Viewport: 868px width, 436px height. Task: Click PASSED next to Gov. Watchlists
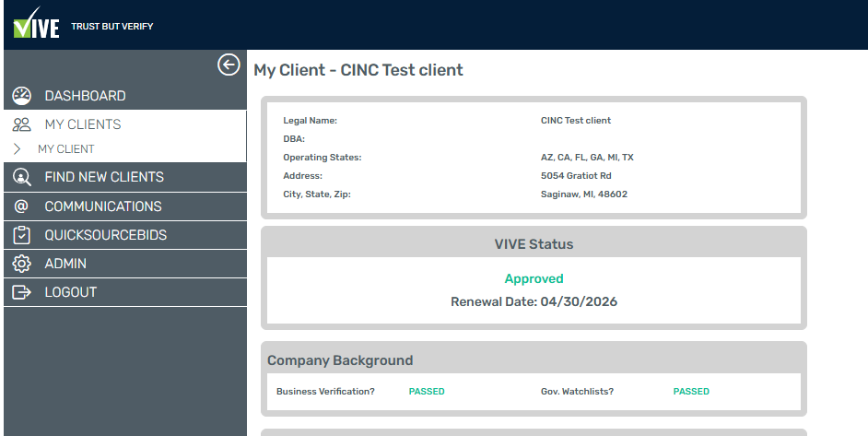691,392
